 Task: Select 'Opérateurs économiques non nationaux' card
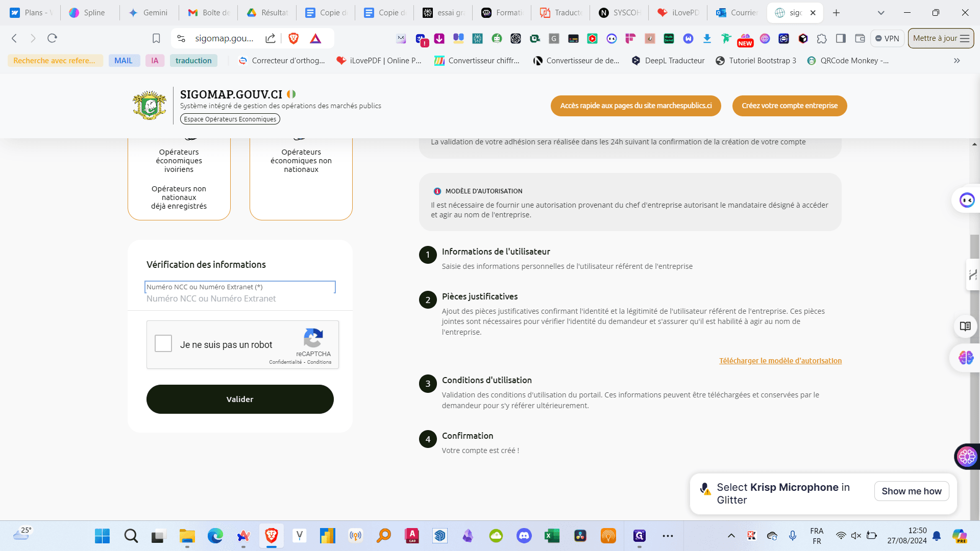[x=301, y=179]
